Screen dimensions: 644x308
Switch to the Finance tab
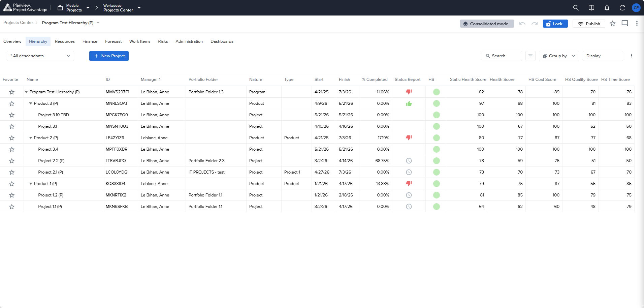point(90,41)
